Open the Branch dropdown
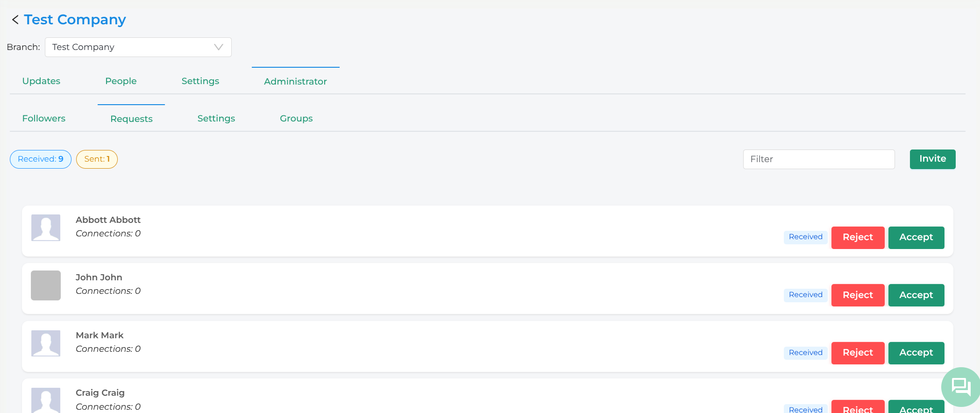Image resolution: width=980 pixels, height=413 pixels. pos(138,47)
